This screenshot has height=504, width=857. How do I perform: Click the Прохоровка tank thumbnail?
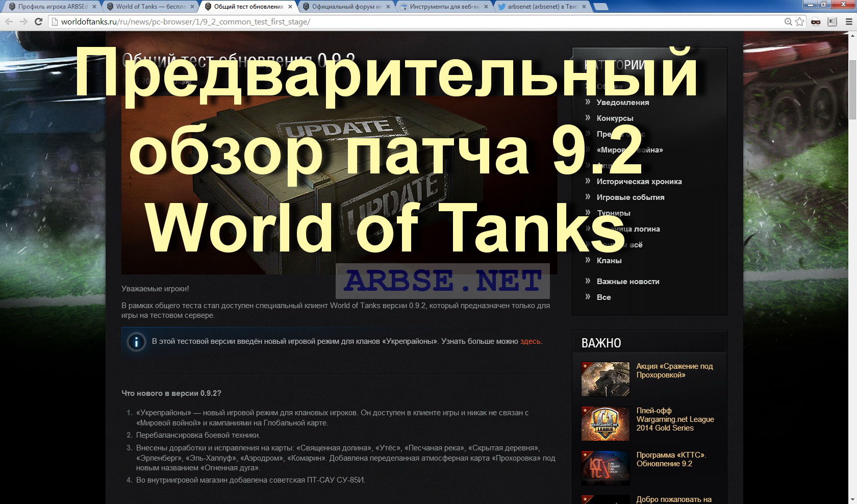606,379
